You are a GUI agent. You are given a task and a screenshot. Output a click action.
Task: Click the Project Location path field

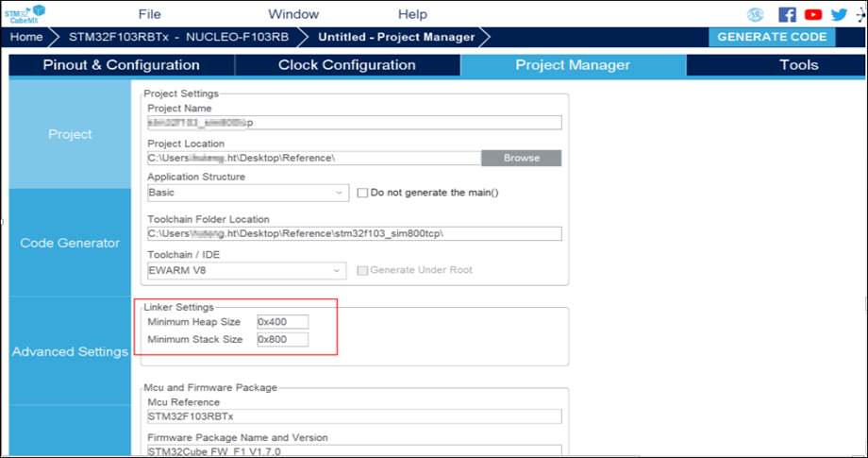point(314,158)
